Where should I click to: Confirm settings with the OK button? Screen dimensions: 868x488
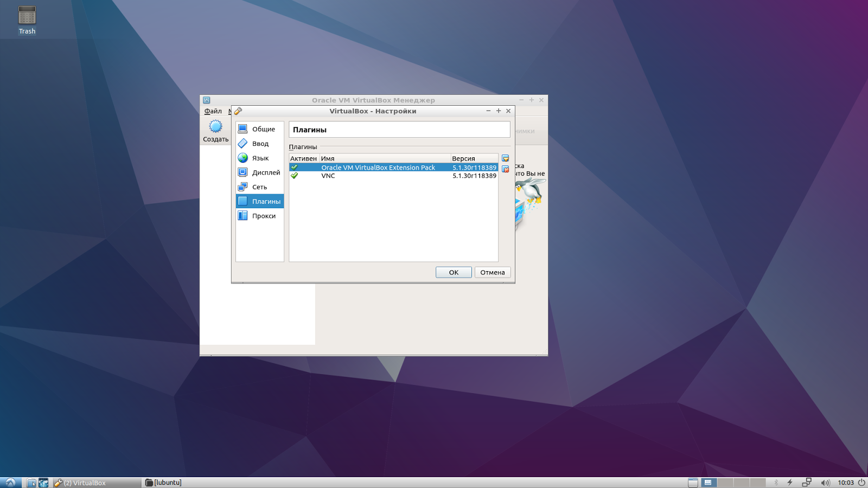point(454,272)
